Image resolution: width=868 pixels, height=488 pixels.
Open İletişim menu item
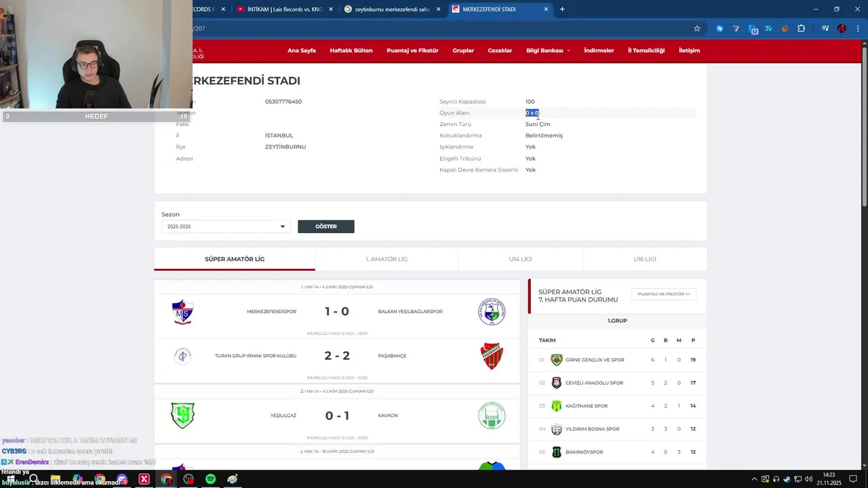[x=689, y=50]
